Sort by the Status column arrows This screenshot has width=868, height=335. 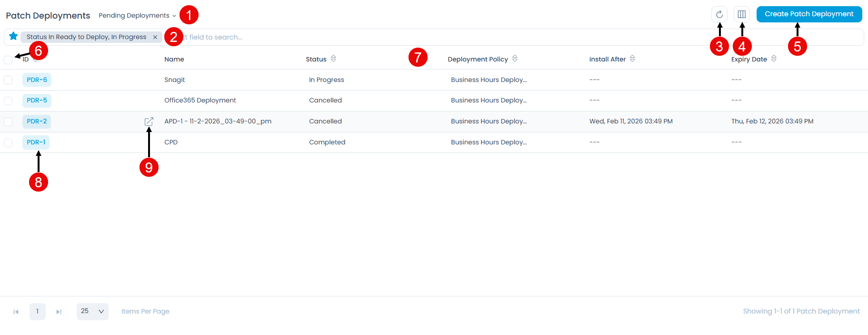333,59
